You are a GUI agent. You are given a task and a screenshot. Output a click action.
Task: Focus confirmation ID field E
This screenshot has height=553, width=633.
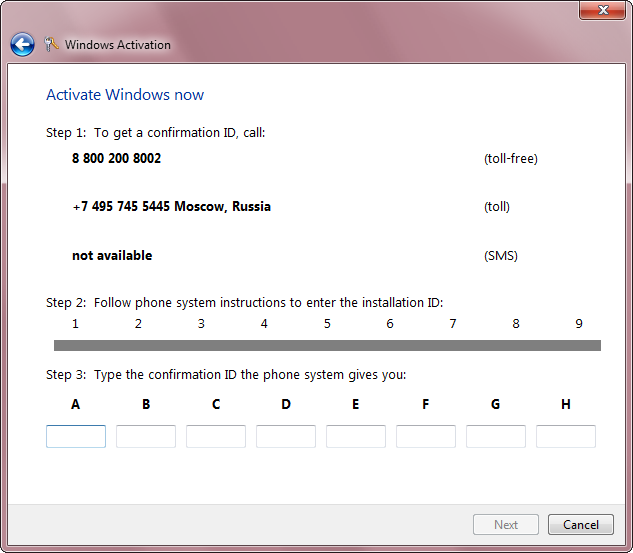(356, 436)
